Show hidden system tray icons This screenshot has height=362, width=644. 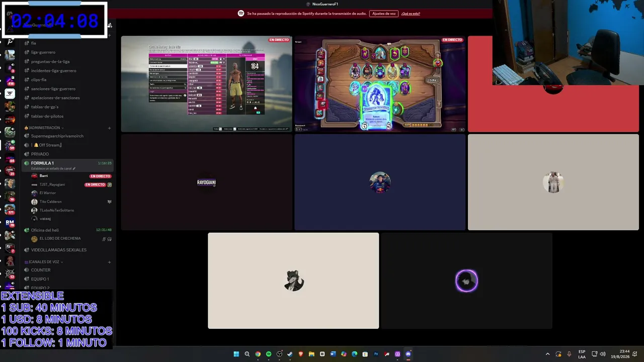[x=548, y=354]
